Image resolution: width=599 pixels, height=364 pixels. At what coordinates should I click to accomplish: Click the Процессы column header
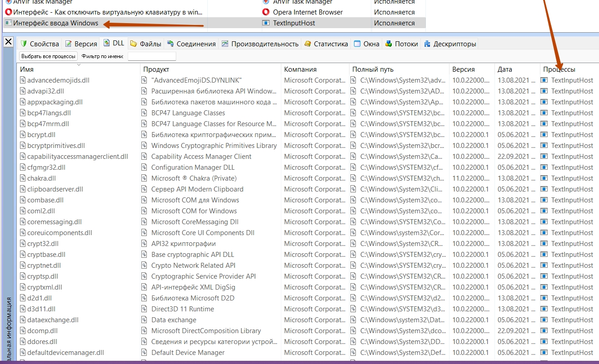pyautogui.click(x=570, y=69)
